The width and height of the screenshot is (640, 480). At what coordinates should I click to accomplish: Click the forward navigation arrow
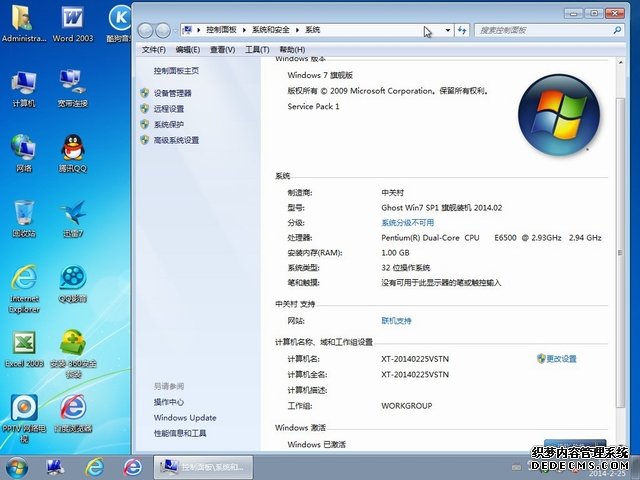[x=163, y=30]
